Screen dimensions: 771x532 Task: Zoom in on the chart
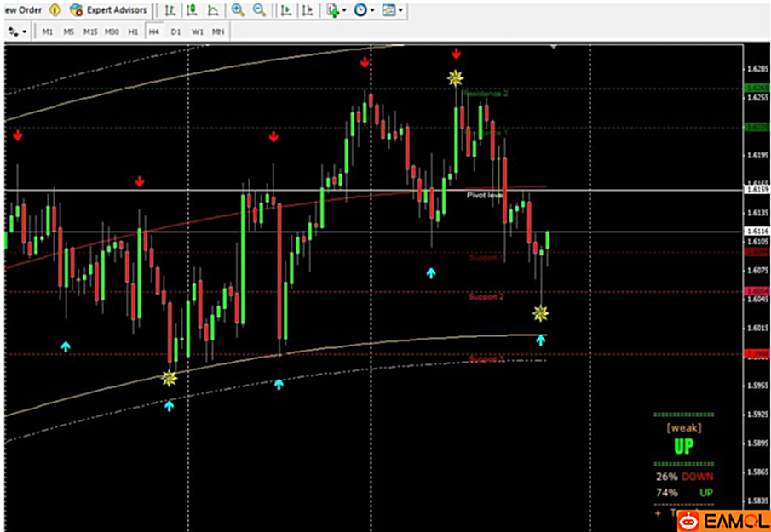[238, 10]
